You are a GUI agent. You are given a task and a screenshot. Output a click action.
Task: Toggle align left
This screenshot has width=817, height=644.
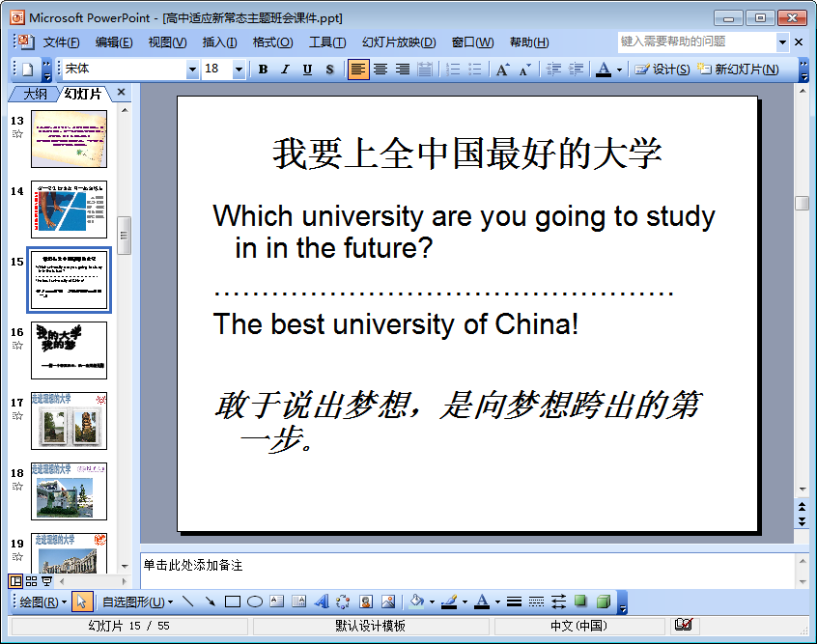358,70
